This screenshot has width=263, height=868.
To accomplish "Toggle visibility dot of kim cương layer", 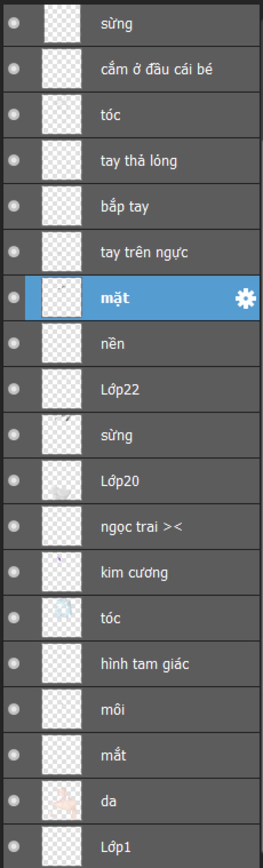I will click(14, 572).
